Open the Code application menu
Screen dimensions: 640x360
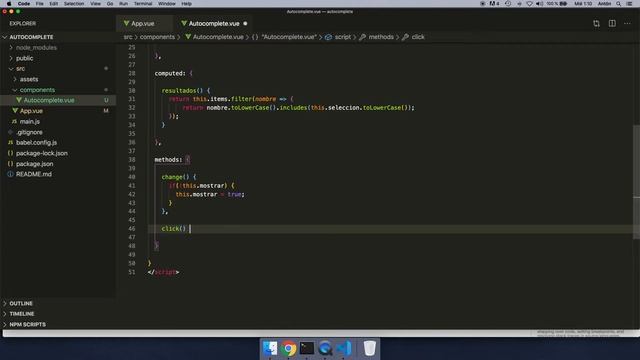24,4
